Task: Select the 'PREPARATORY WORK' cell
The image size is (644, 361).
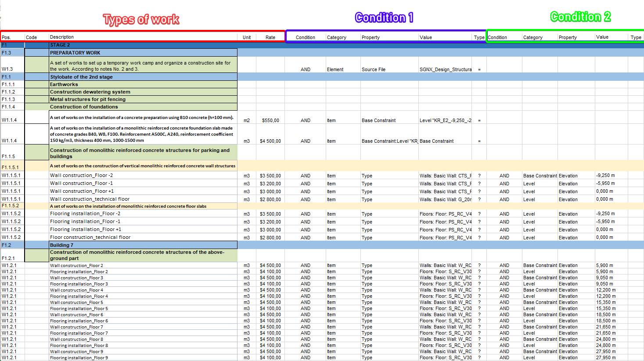Action: point(143,53)
